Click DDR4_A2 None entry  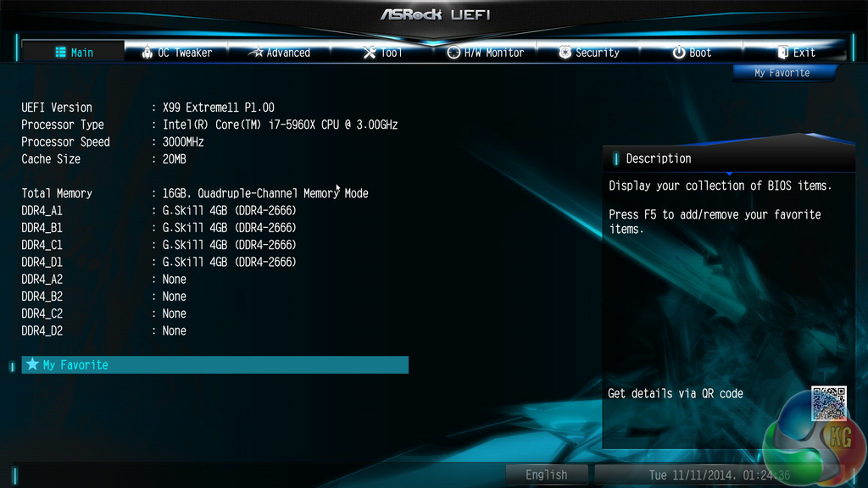click(x=175, y=279)
